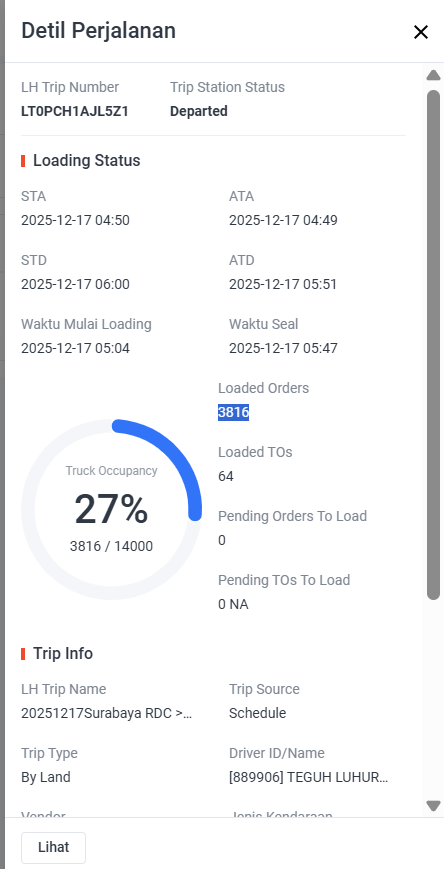Click the scrollbar down arrow
The height and width of the screenshot is (869, 444).
tap(433, 805)
